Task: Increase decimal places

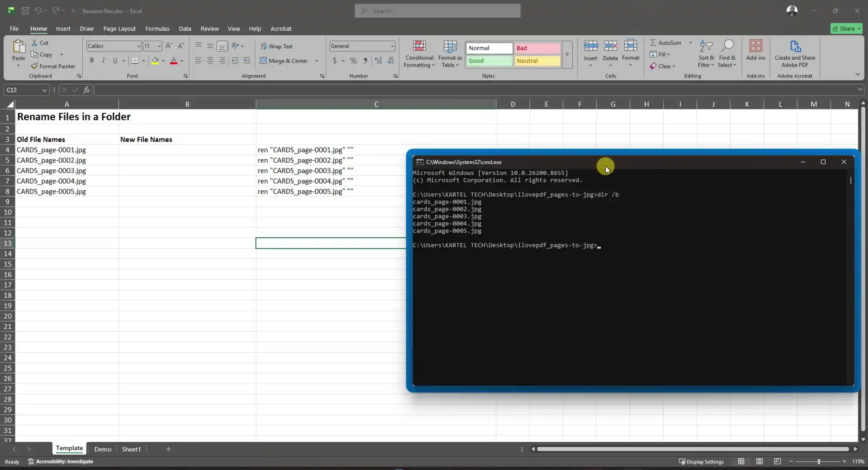Action: [x=378, y=60]
